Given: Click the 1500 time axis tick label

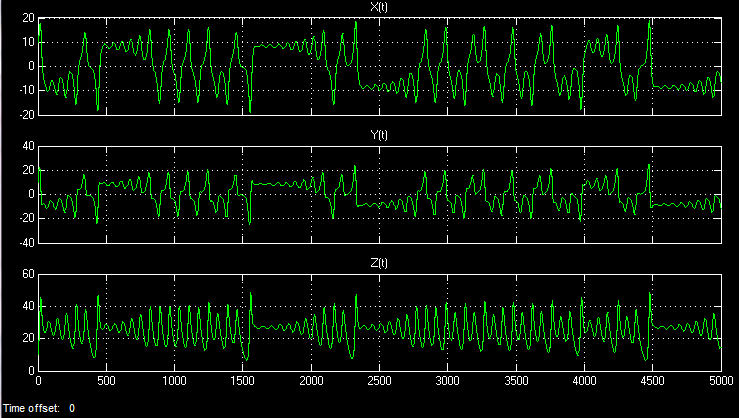Looking at the screenshot, I should click(x=243, y=380).
